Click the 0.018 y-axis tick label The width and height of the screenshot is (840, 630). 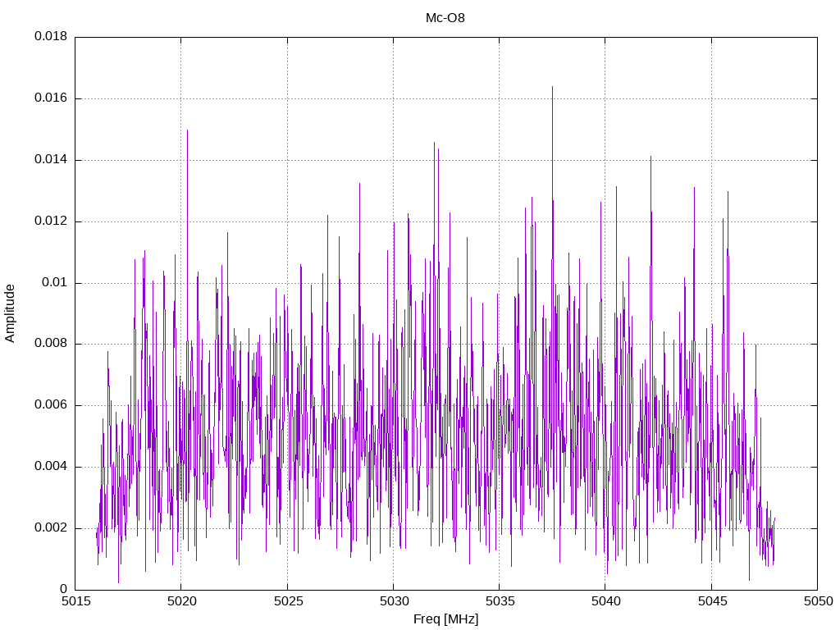[51, 36]
